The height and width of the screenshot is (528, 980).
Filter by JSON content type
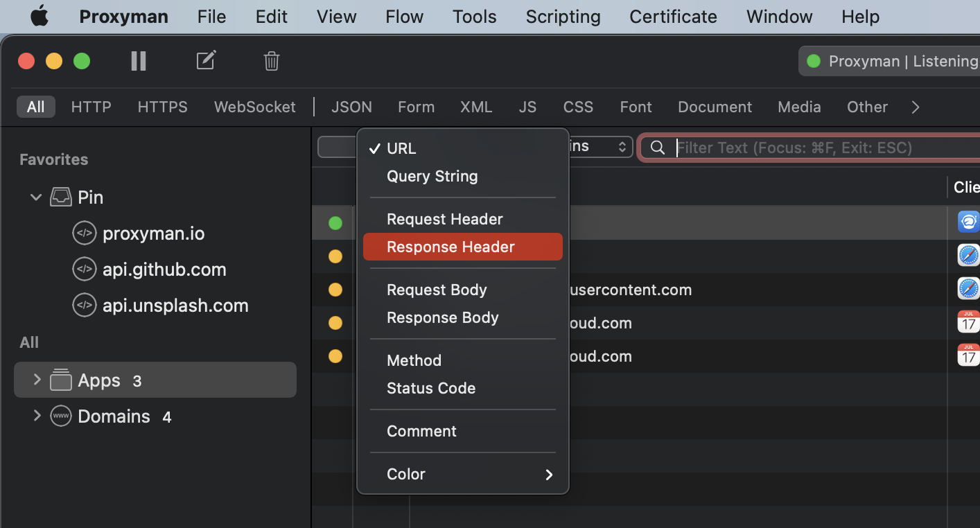click(x=351, y=107)
